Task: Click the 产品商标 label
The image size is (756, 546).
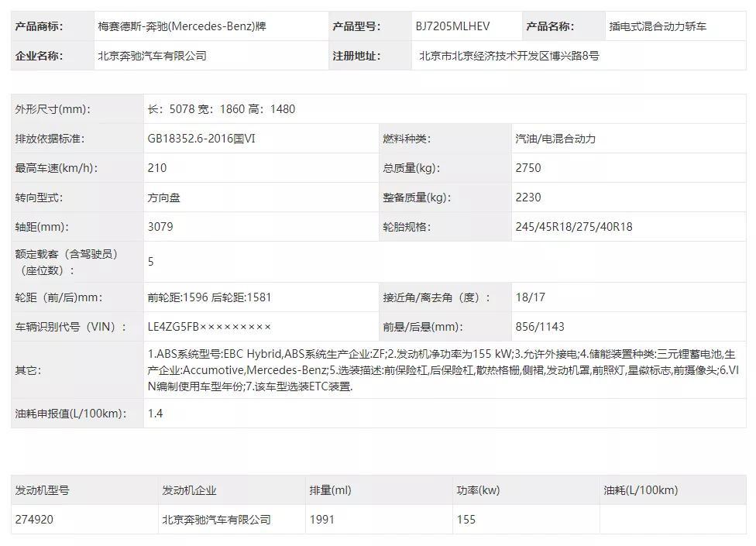Action: coord(39,26)
